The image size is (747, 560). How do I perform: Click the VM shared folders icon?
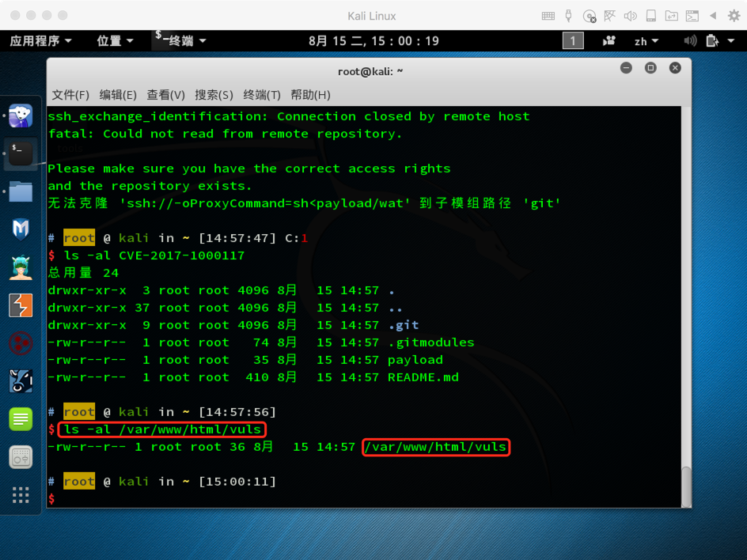[671, 16]
